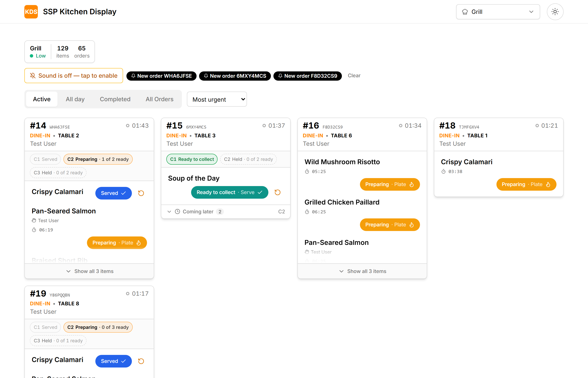Click the undo icon beside Soup of the Day

click(x=277, y=192)
